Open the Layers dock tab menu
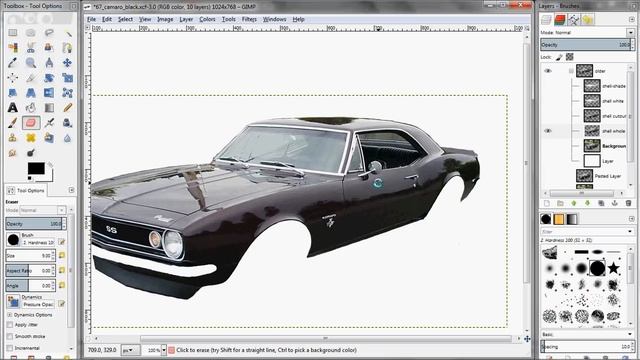Image resolution: width=640 pixels, height=360 pixels. coord(631,19)
